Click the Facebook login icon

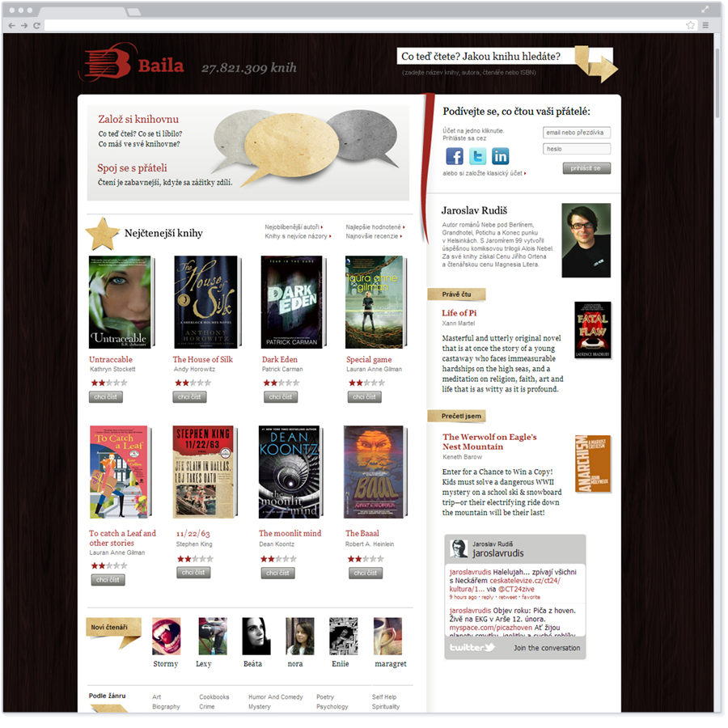click(454, 156)
